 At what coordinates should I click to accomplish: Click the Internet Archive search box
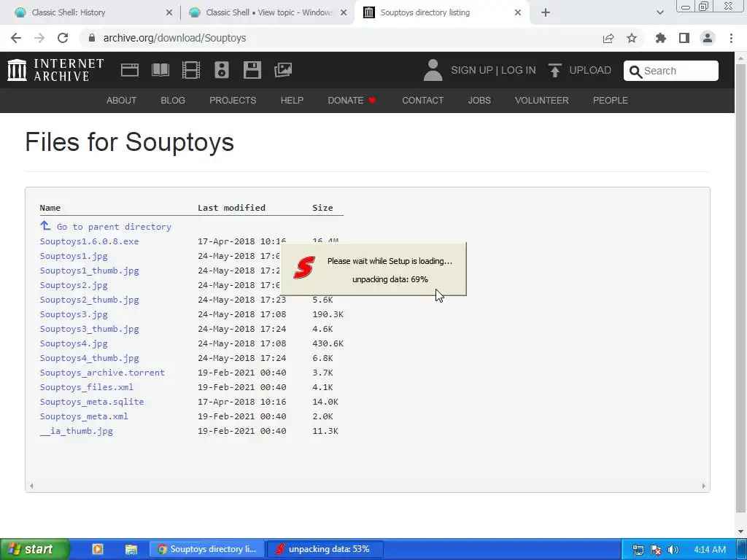671,71
